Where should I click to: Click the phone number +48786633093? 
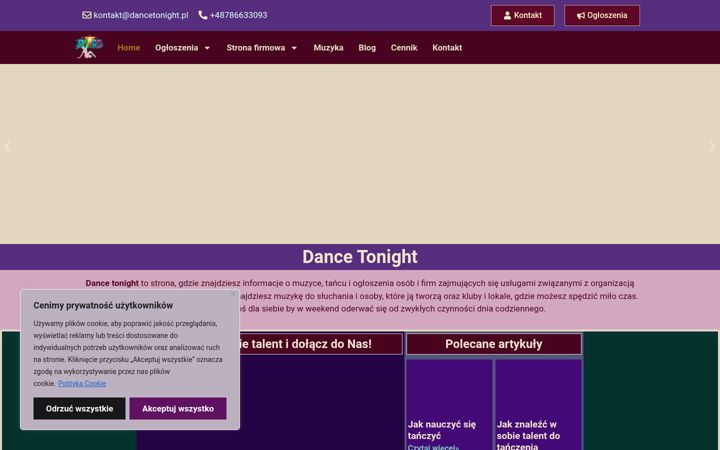click(x=238, y=15)
